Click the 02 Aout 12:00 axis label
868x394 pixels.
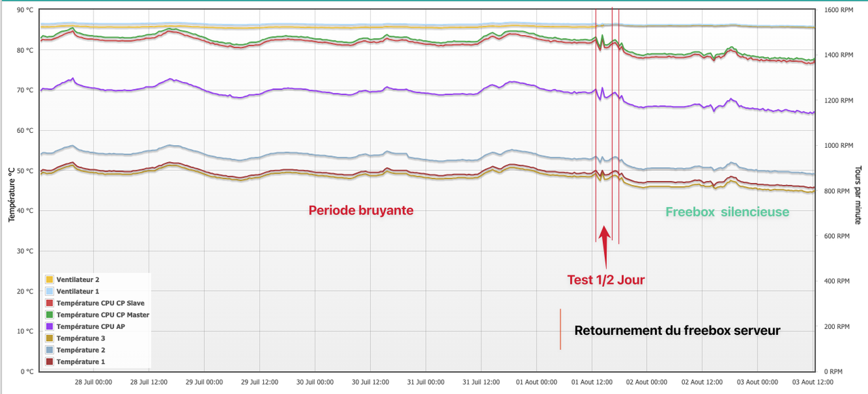[x=703, y=382]
